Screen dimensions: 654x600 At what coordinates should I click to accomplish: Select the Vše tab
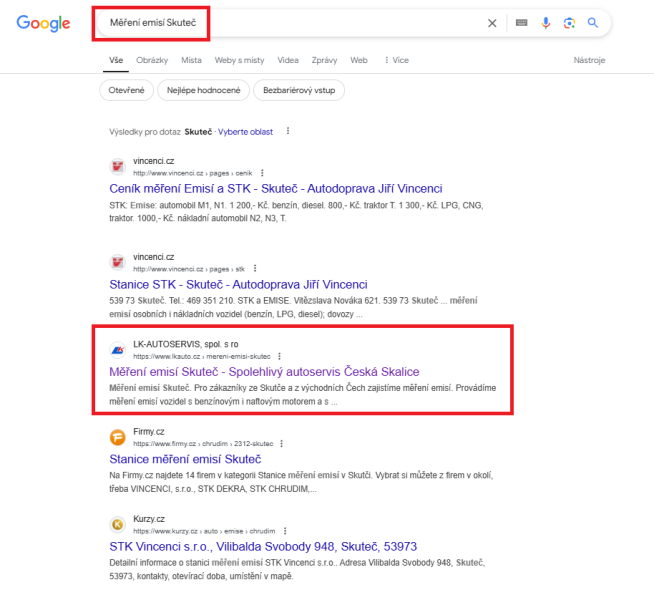pyautogui.click(x=116, y=60)
